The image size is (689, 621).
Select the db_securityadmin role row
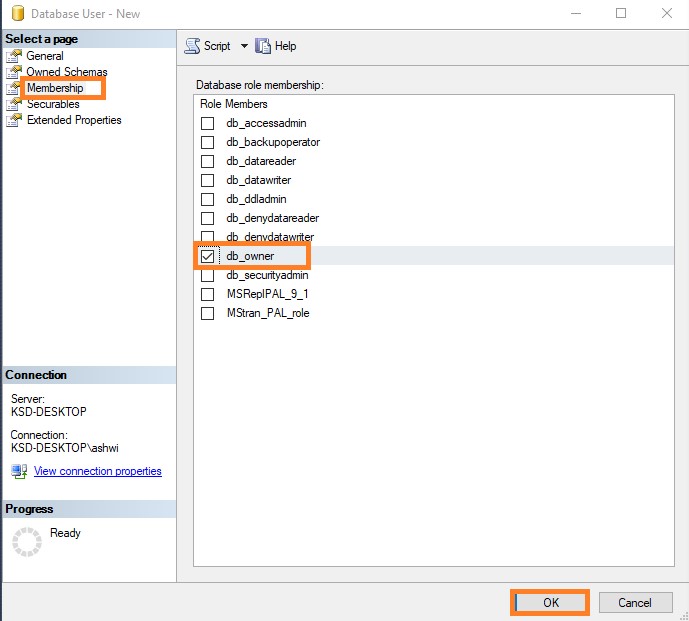click(267, 275)
